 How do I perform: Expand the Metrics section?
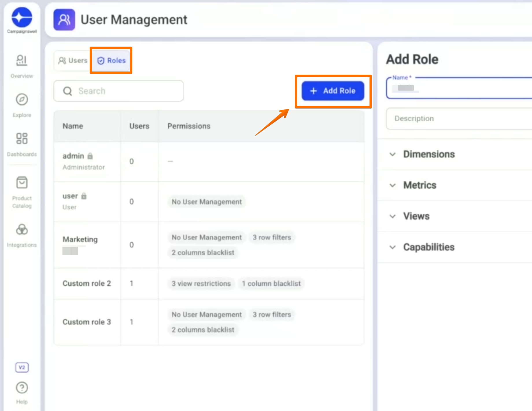coord(455,185)
